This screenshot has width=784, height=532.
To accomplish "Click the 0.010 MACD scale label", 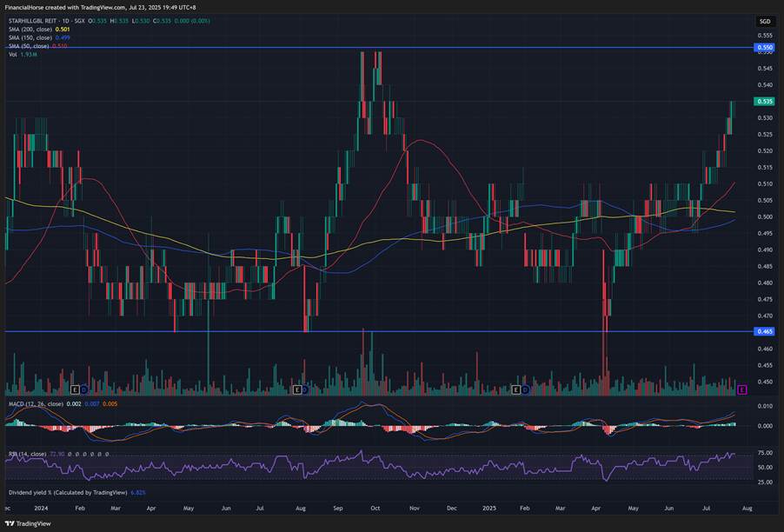I will (x=765, y=406).
